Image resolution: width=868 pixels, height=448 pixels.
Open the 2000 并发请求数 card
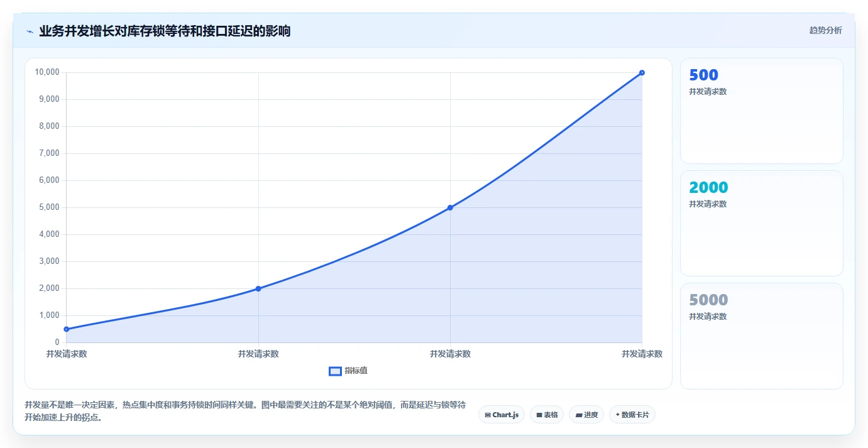(761, 223)
